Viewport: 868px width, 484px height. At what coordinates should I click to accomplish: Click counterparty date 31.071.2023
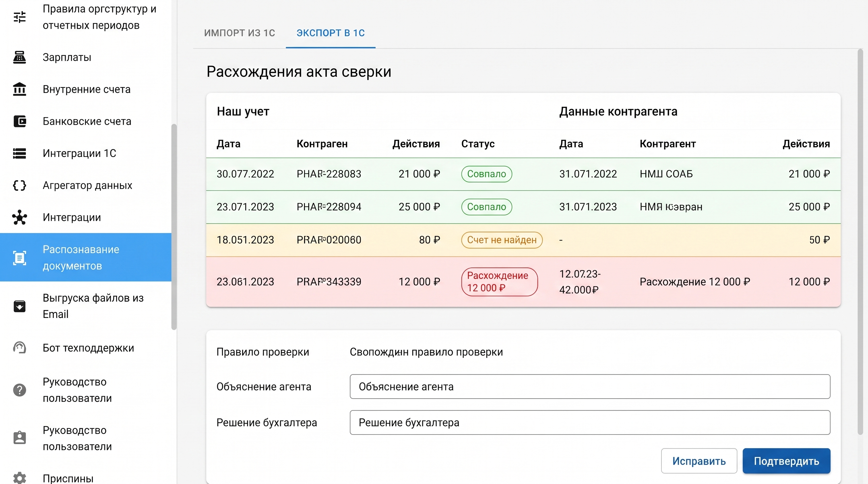588,207
